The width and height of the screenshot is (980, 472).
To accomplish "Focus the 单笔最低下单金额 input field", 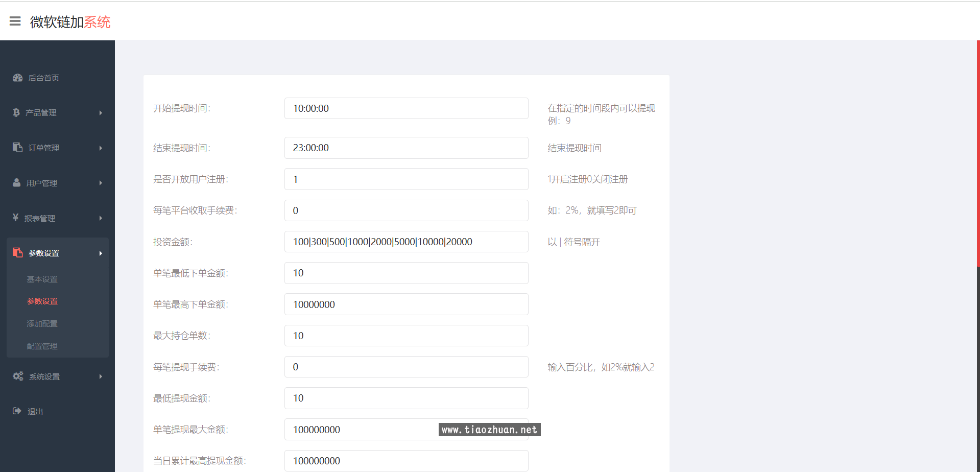I will coord(406,273).
